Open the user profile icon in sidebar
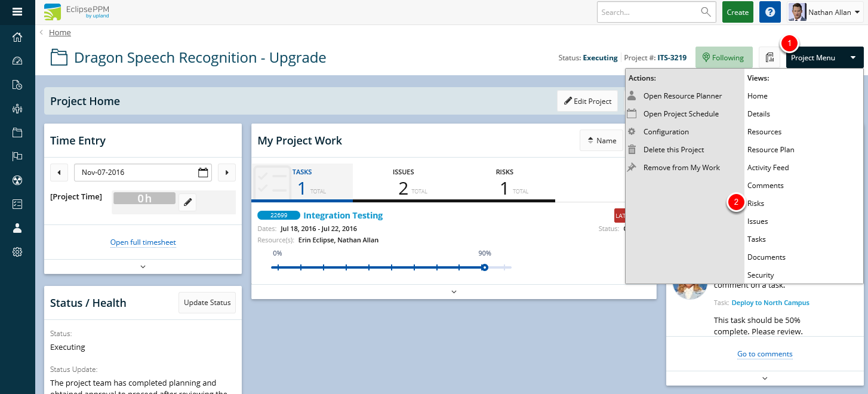The image size is (868, 394). point(17,228)
